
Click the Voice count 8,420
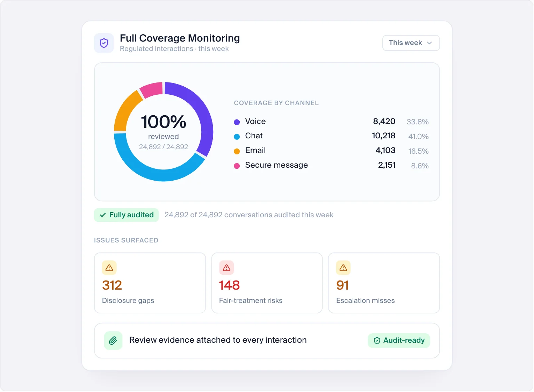pos(384,122)
